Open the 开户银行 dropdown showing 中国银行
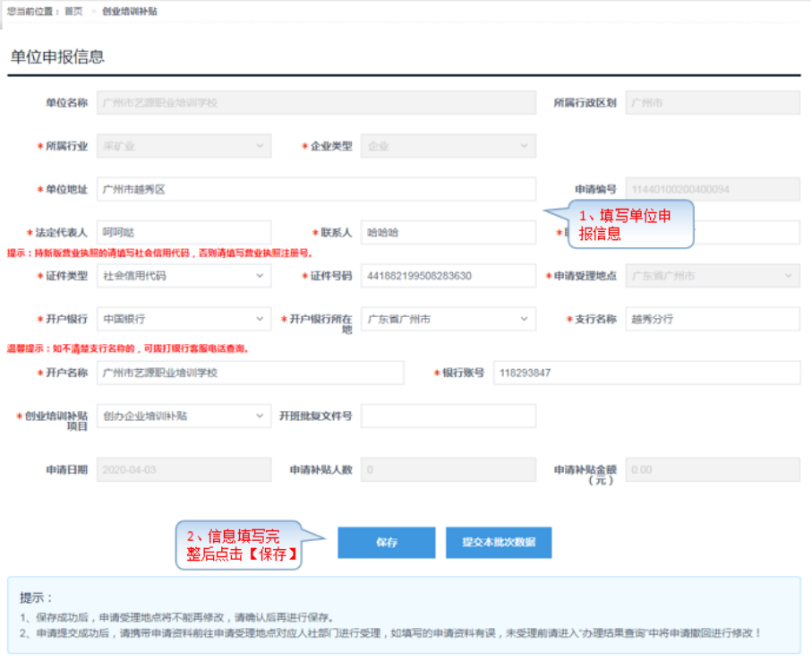Viewport: 812px width, 661px height. pyautogui.click(x=183, y=319)
